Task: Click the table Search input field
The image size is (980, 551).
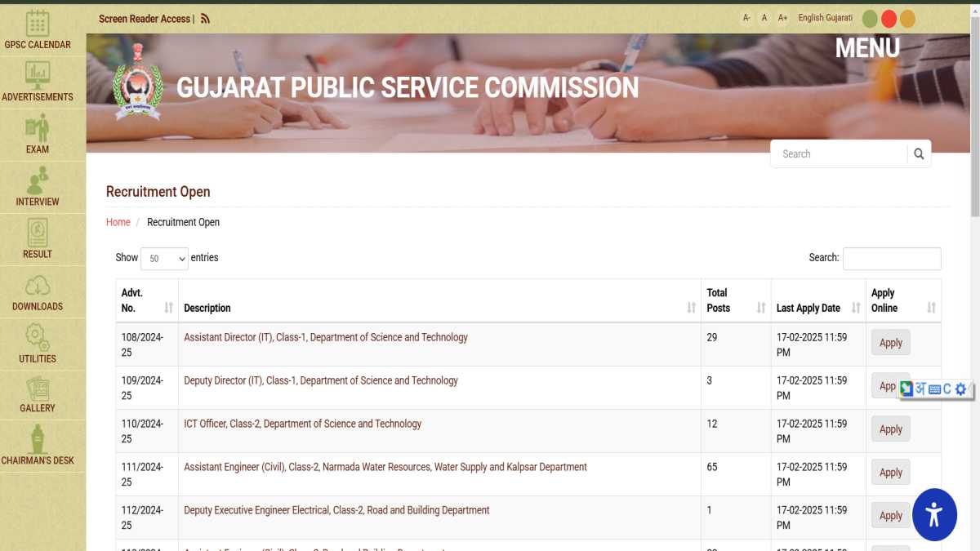Action: 892,259
